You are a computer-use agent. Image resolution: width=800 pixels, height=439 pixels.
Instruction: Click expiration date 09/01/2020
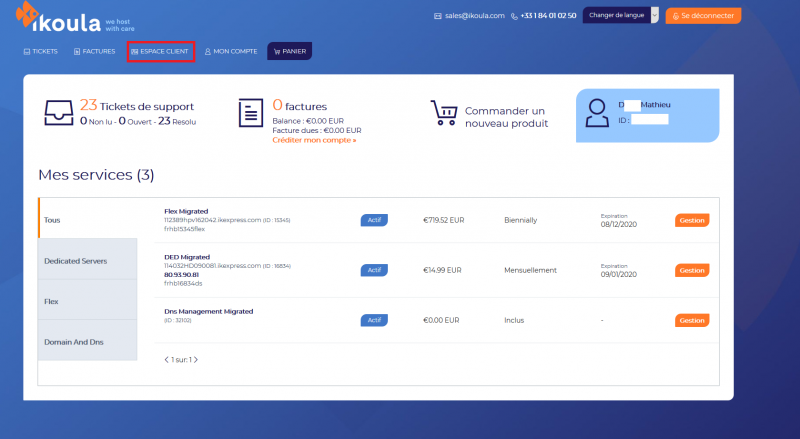pos(618,274)
